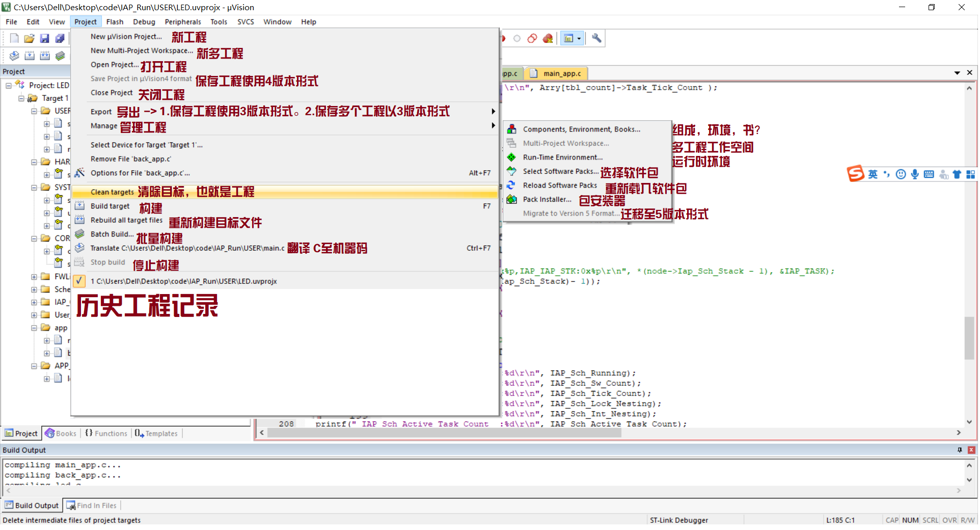
Task: Toggle the Sogou English/Chinese mode indicator
Action: click(x=873, y=174)
